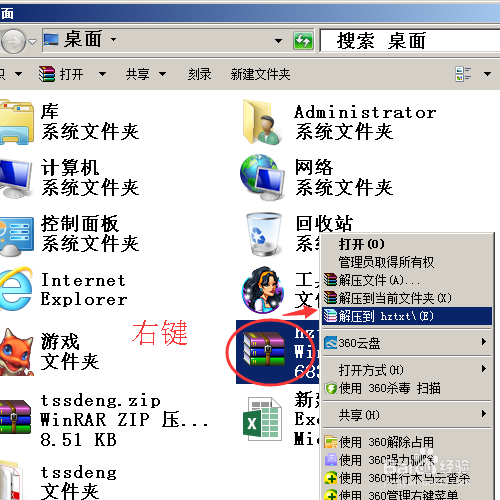Viewport: 500px width, 500px height.
Task: Select the 网络 network globe icon
Action: (x=262, y=177)
